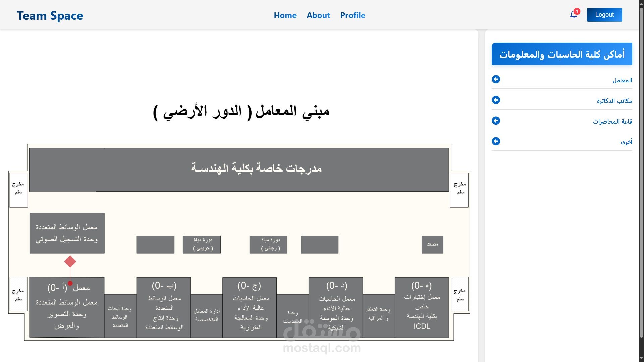Expand the أخرى category
Viewport: 644px width, 362px height.
pos(626,142)
